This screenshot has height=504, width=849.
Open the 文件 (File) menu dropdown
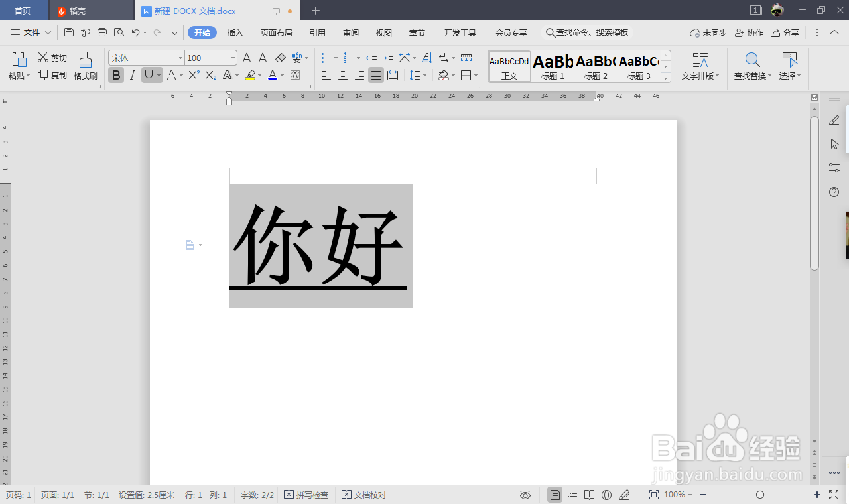click(x=31, y=32)
